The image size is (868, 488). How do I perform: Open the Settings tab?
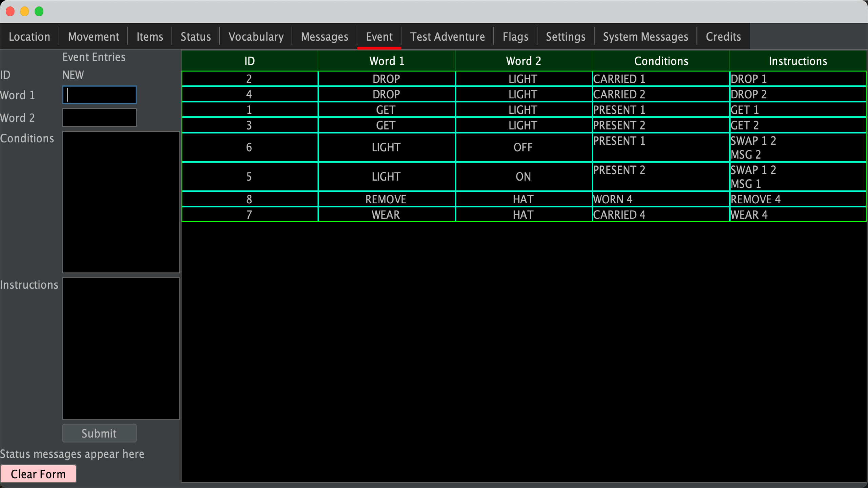point(565,36)
